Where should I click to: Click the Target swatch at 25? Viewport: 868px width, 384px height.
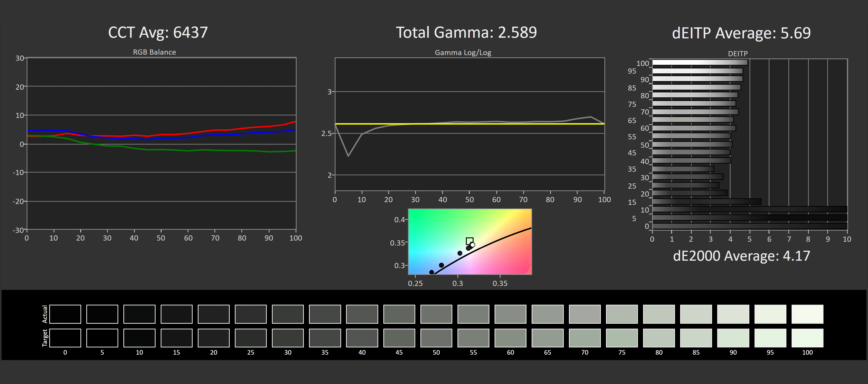251,338
